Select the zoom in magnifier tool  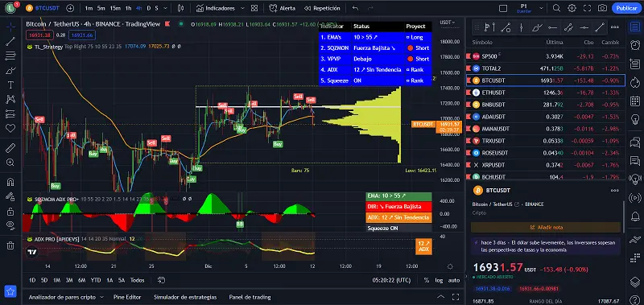(10, 163)
